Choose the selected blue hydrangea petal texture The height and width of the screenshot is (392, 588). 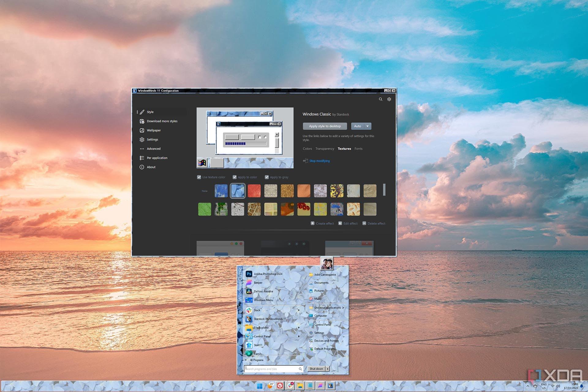tap(238, 191)
